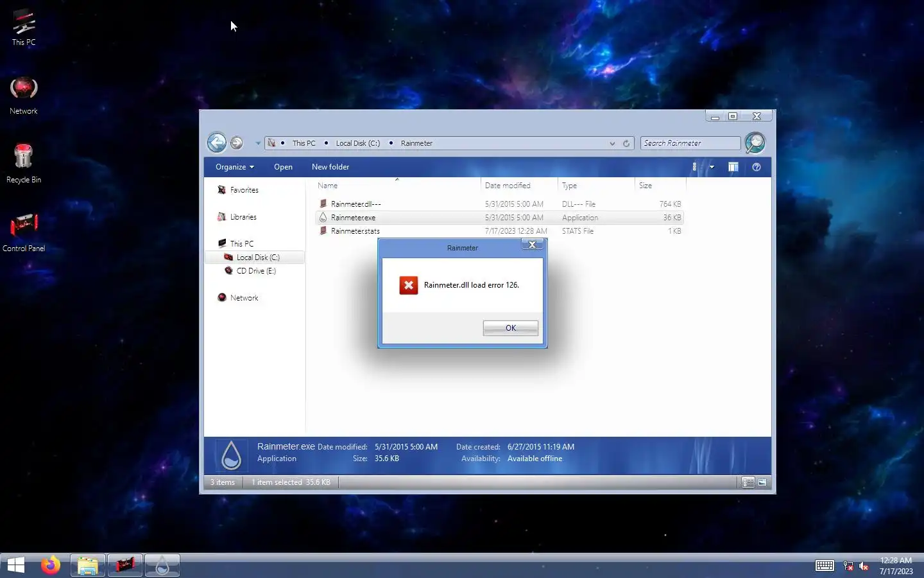
Task: Select CD Drive (E:) in sidebar
Action: pyautogui.click(x=256, y=271)
